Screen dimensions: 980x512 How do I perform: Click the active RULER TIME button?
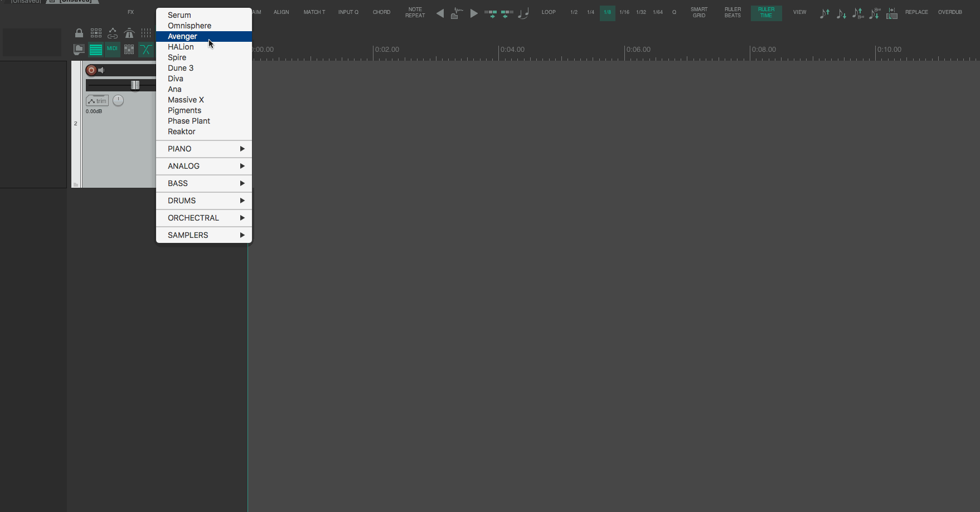coord(766,13)
